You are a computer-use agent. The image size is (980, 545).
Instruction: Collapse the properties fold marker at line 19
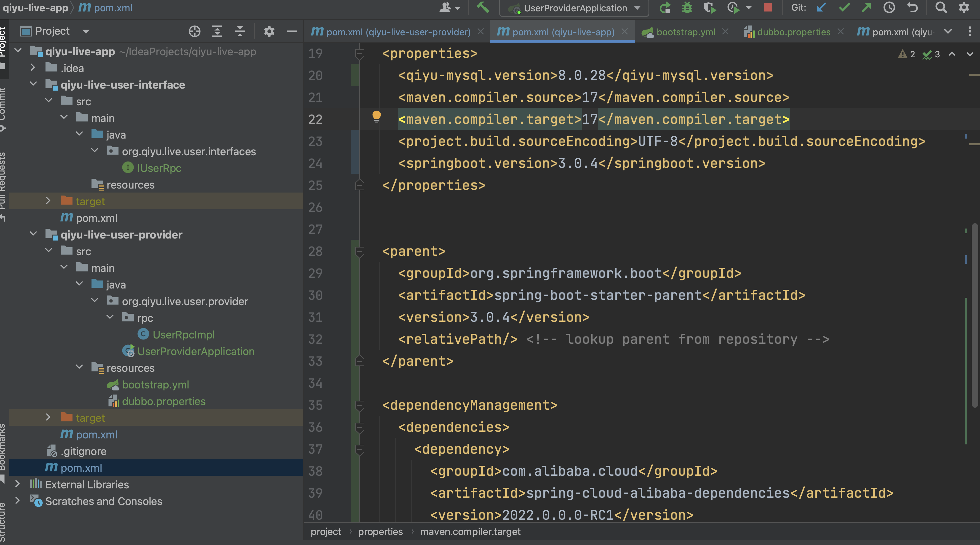pos(359,54)
